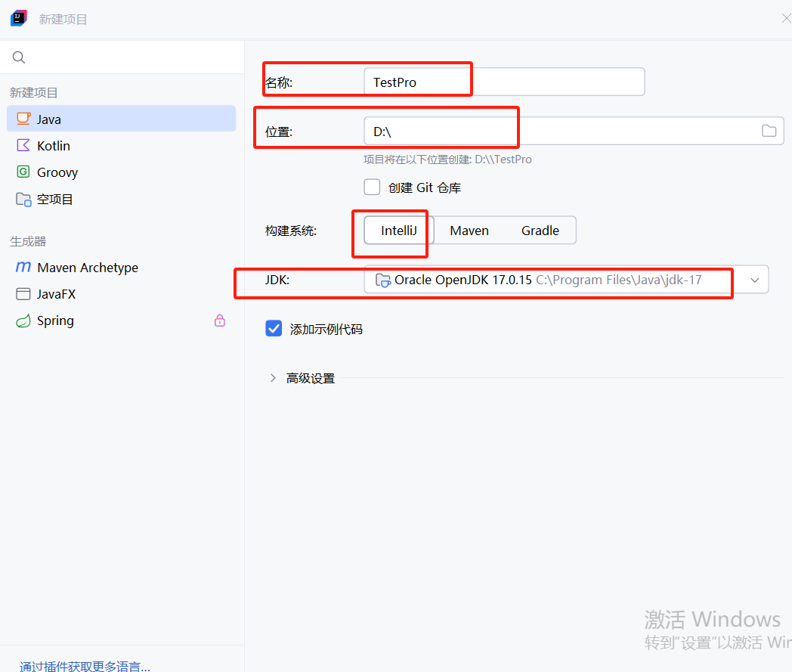792x672 pixels.
Task: Choose Maven Archetype generator
Action: (121, 268)
